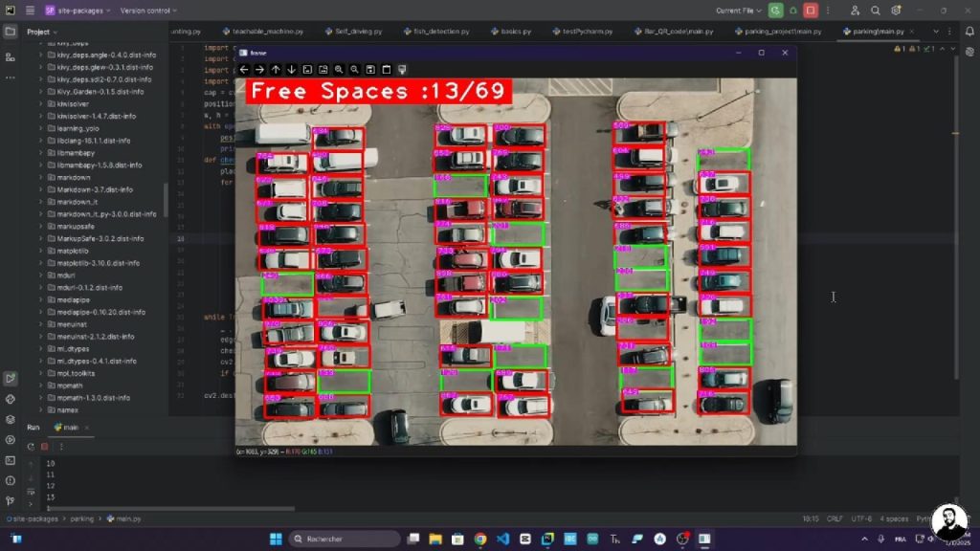980x551 pixels.
Task: Close the parking\main.py editor tab
Action: [912, 32]
